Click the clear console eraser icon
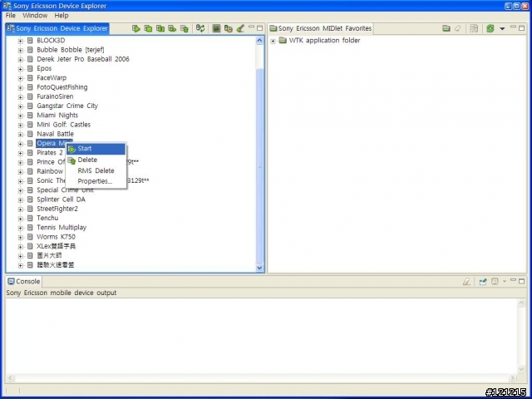The image size is (532, 399). (x=466, y=281)
